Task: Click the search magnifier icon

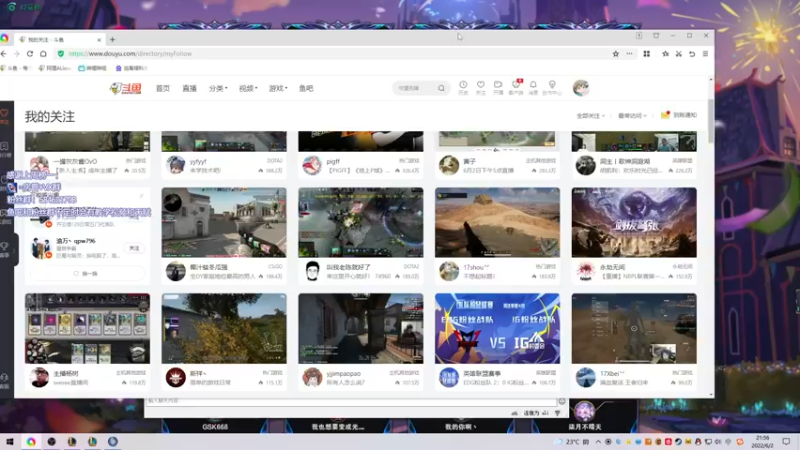Action: coord(441,88)
